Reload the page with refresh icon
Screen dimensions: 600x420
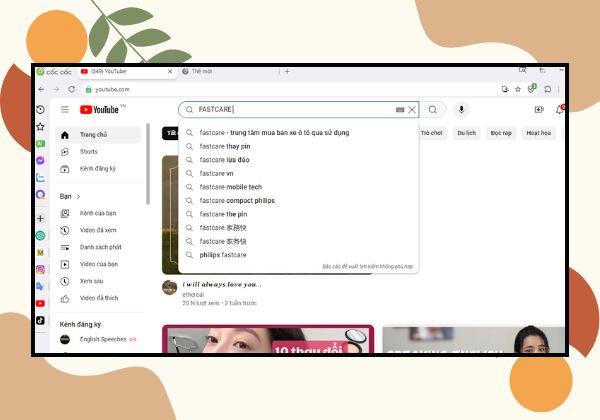[71, 90]
